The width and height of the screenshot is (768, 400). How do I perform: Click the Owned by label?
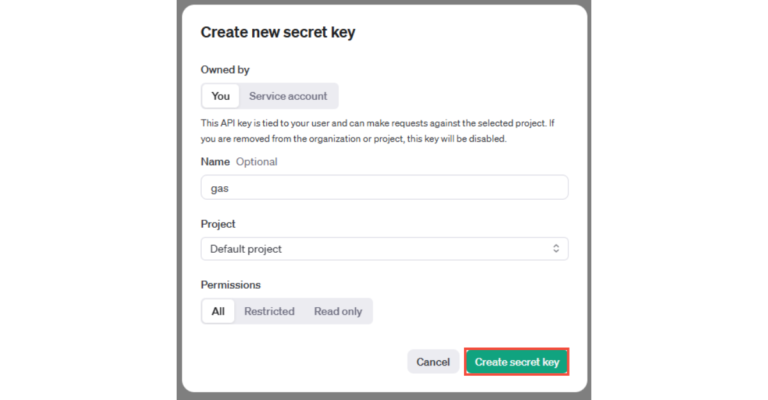(225, 70)
